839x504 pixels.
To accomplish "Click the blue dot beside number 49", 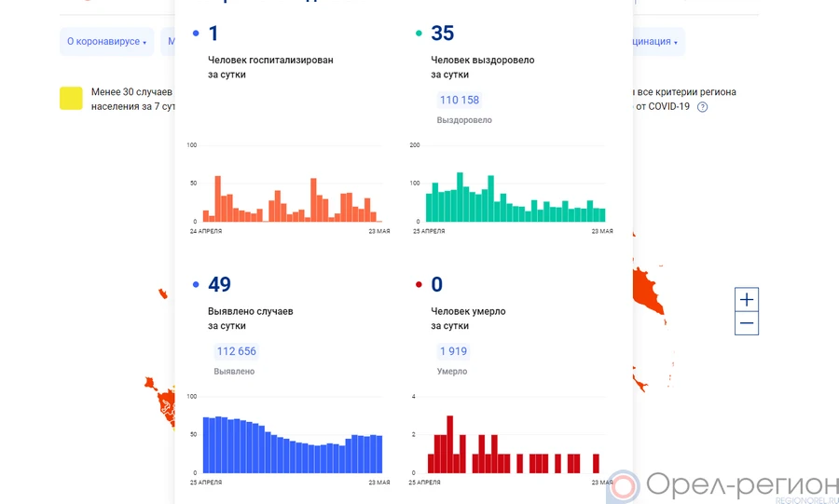I will (x=196, y=285).
